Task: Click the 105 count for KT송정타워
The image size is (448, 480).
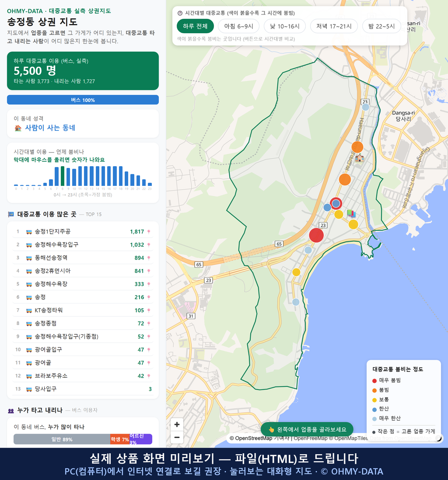Action: (139, 310)
